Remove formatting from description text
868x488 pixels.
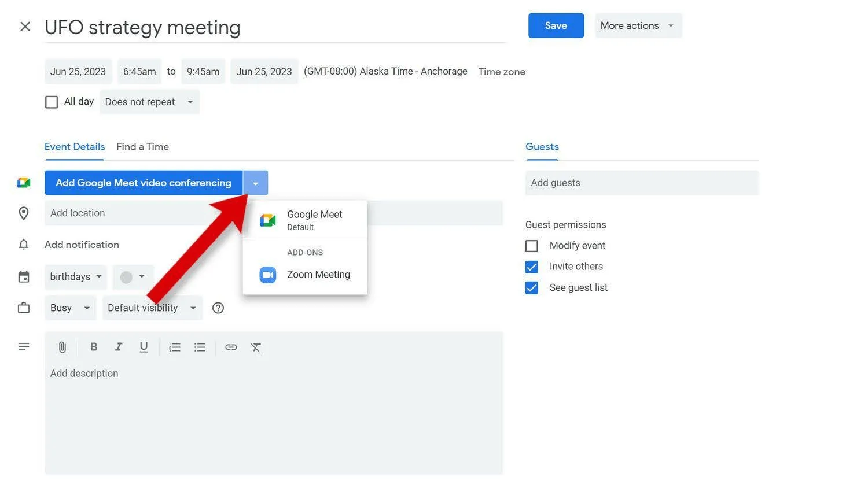[x=256, y=347]
